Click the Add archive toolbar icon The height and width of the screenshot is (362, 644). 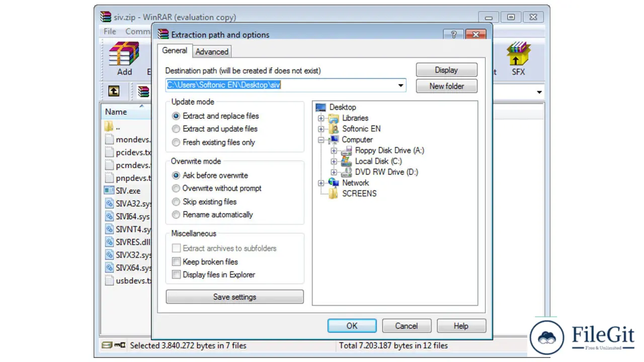[124, 53]
